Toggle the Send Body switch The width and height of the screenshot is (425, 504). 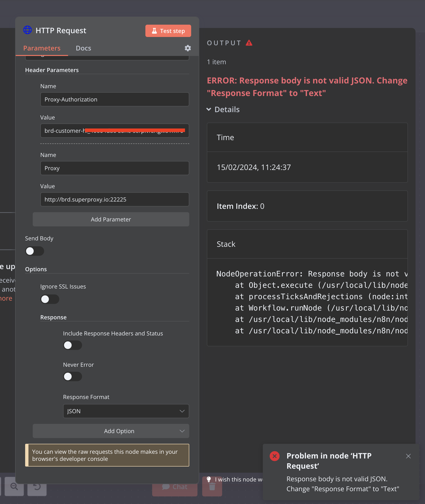(x=34, y=251)
